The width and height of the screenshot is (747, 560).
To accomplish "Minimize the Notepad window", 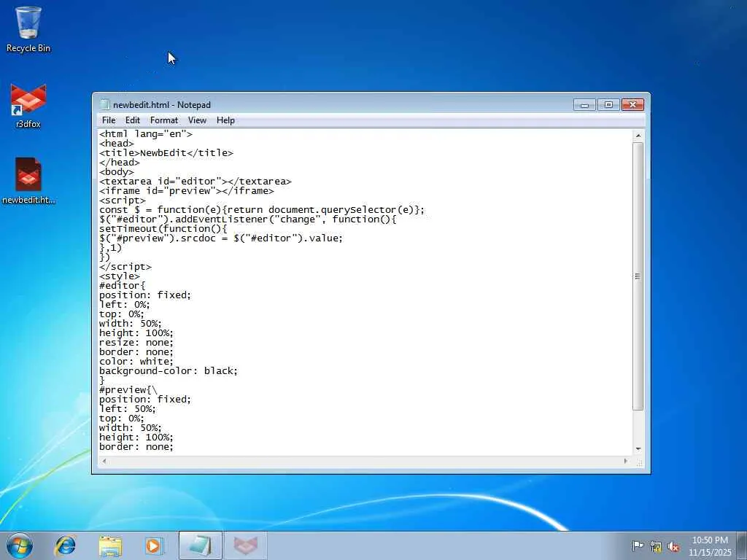I will point(584,105).
